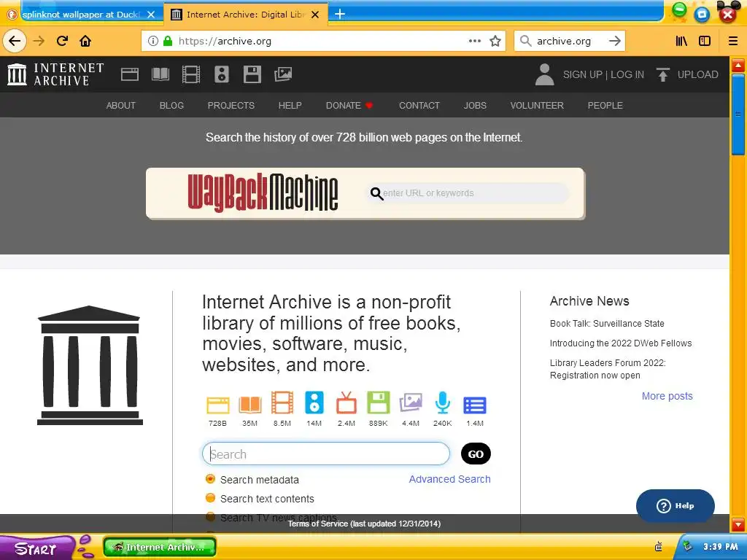Screen dimensions: 747x560
Task: Open the ABOUT navigation item
Action: [x=121, y=105]
